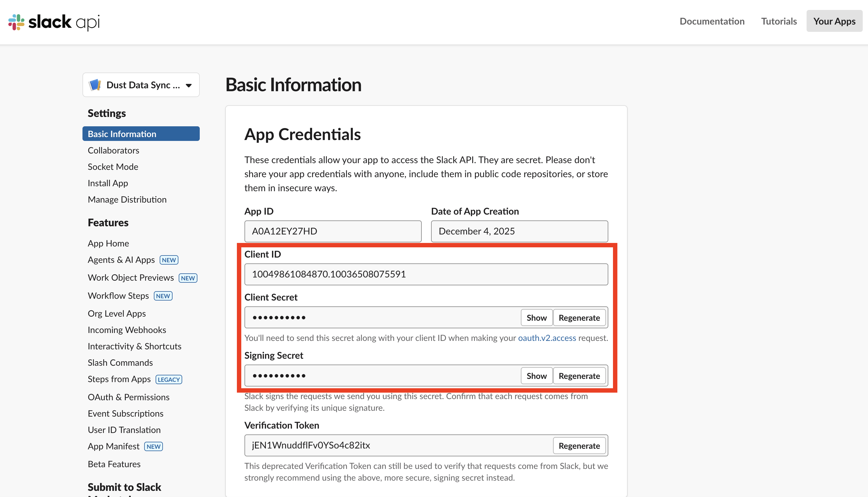Open the Your Apps tab

coord(834,21)
